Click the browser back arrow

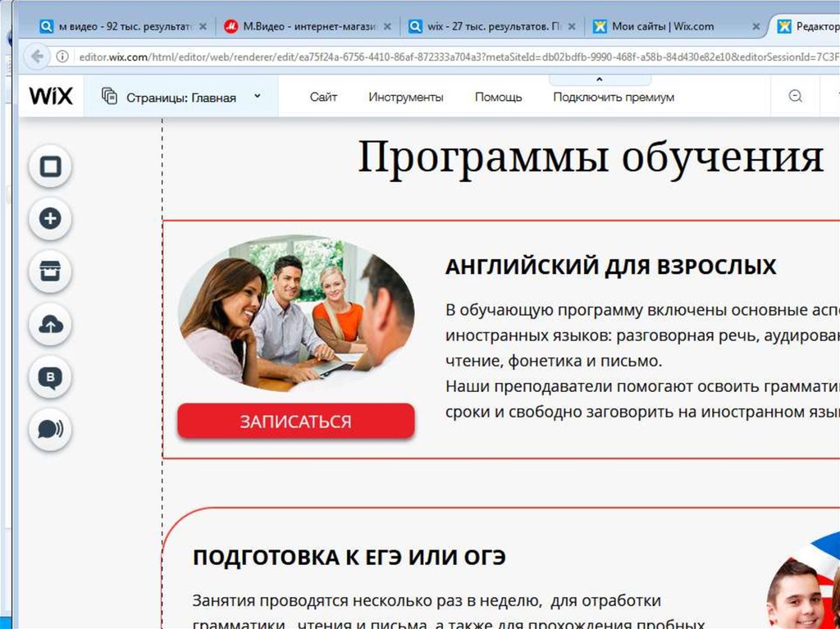tap(37, 57)
